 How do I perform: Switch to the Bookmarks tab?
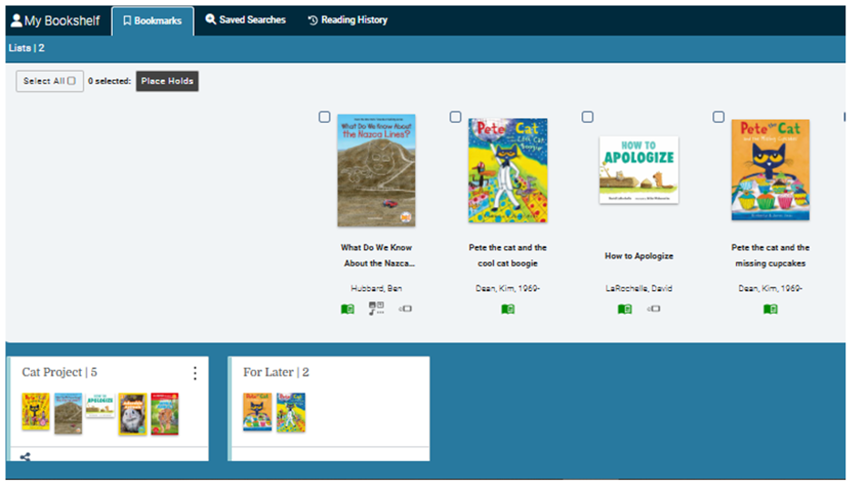click(x=153, y=21)
